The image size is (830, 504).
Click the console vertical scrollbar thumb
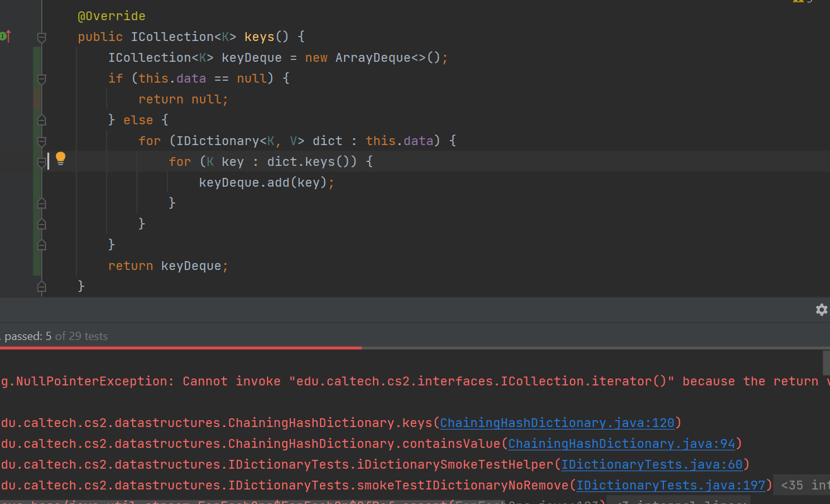coord(826,363)
